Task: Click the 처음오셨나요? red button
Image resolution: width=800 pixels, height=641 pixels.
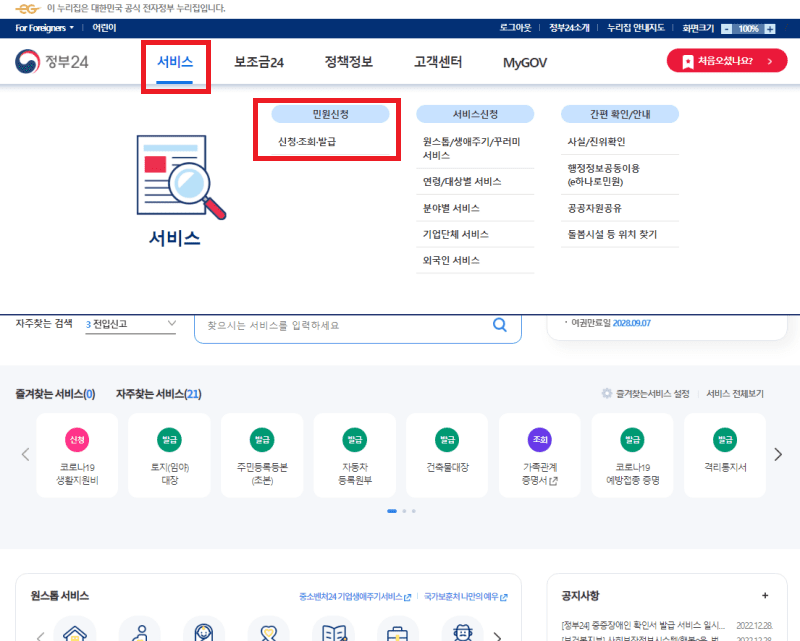Action: pyautogui.click(x=727, y=61)
